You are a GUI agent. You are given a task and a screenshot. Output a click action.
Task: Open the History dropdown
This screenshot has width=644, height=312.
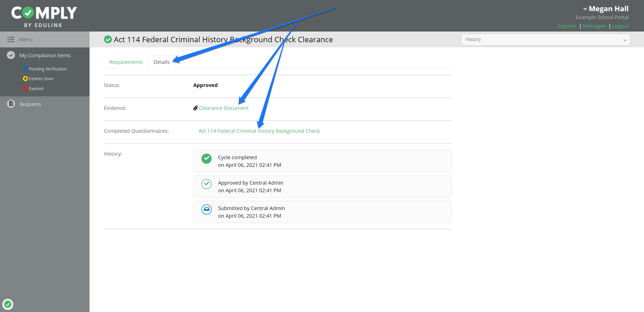pos(545,40)
